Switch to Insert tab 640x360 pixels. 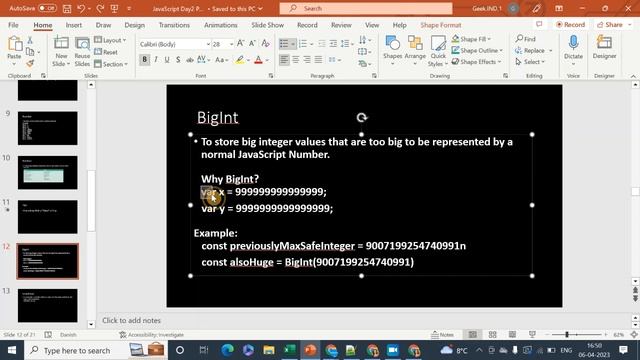pos(73,25)
